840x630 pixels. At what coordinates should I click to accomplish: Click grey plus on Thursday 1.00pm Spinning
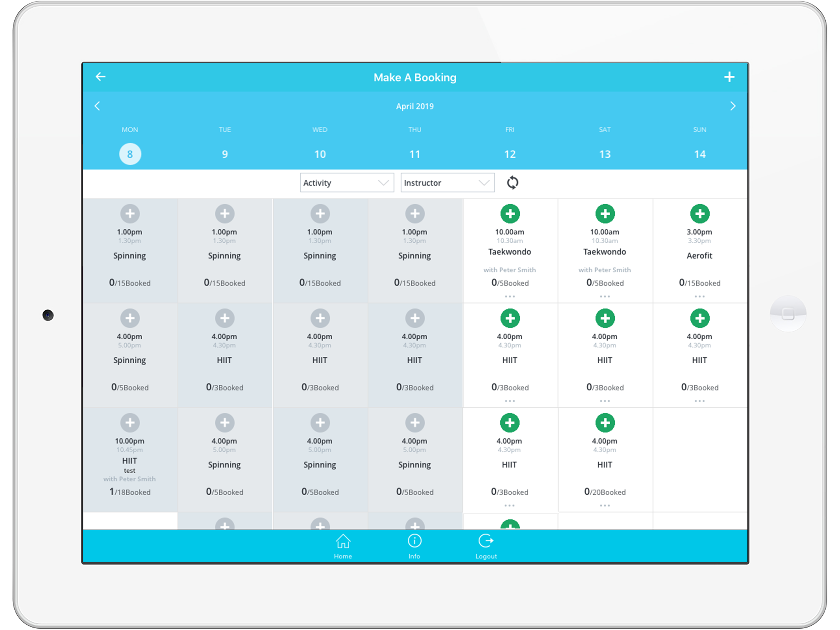(x=415, y=214)
